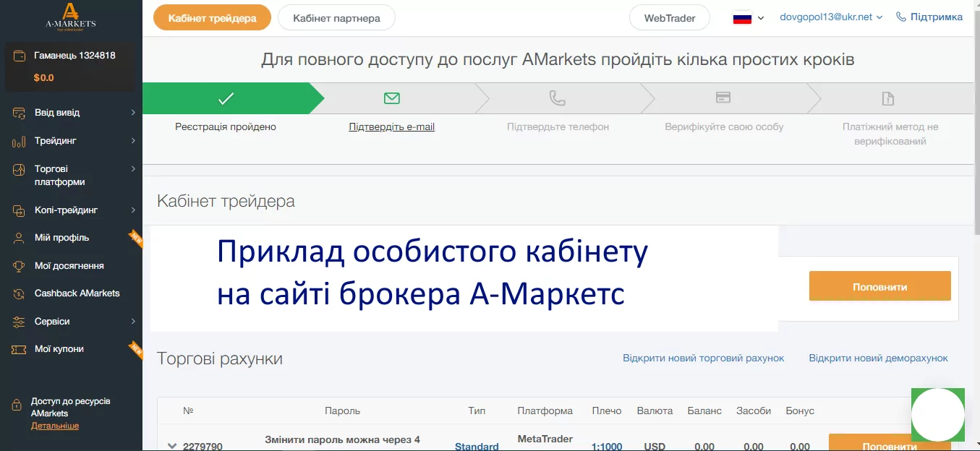Click Відкрити новий торговий рахунок link

click(704, 358)
